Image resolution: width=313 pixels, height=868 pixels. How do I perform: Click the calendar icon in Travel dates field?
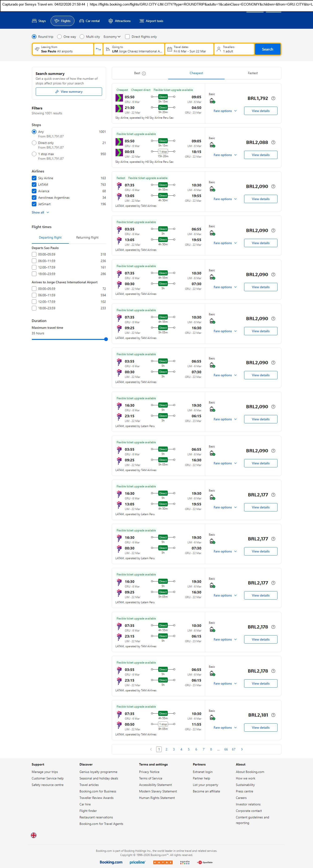tap(170, 49)
